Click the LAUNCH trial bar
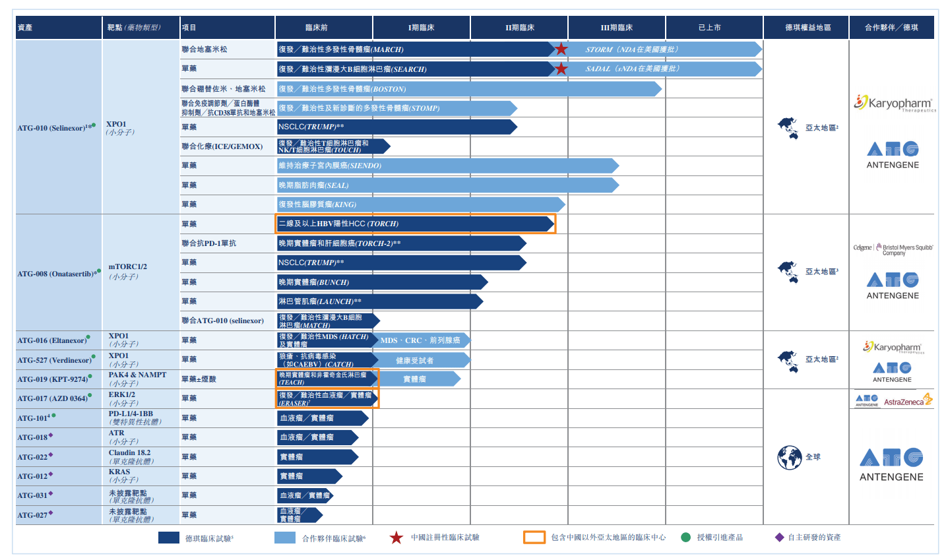Screen dimensions: 948x560 [x=380, y=301]
